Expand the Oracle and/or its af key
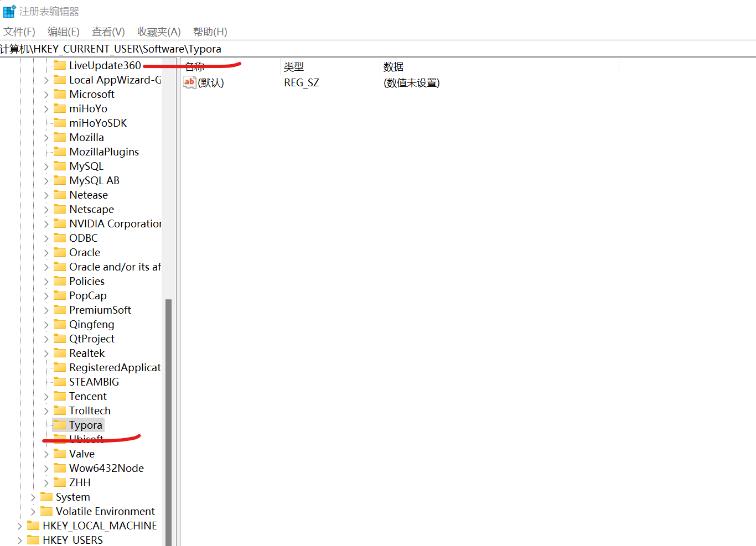The width and height of the screenshot is (756, 546). point(46,267)
